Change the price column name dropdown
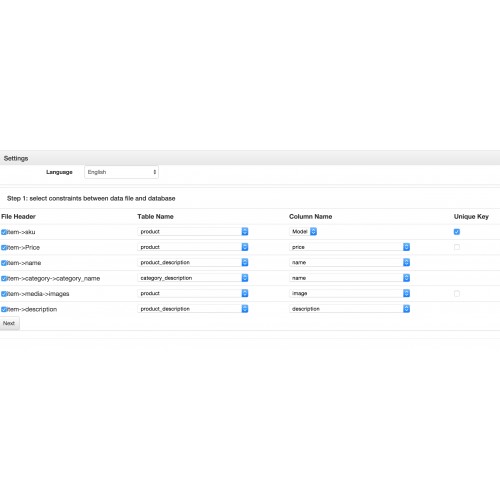 click(x=349, y=247)
